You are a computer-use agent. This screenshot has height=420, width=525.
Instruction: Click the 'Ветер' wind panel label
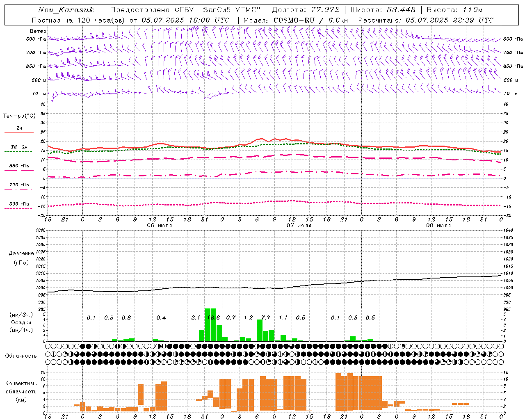coord(38,31)
